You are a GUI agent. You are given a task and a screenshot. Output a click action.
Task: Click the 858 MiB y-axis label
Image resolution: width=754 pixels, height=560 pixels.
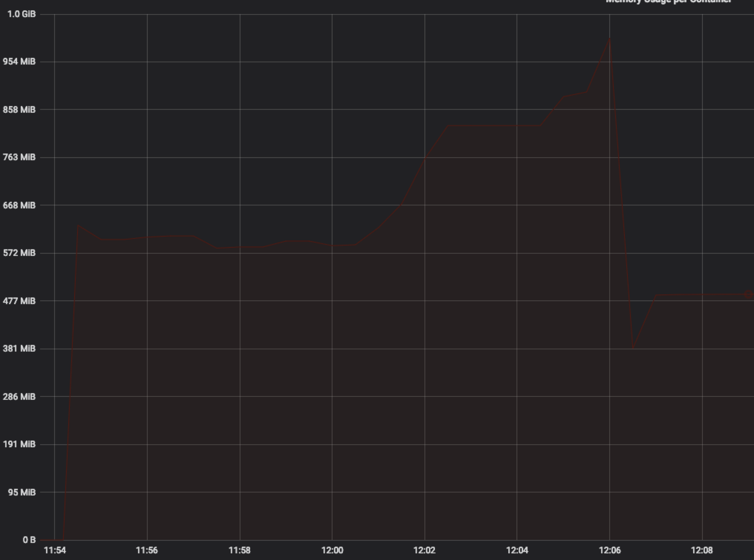tap(19, 110)
